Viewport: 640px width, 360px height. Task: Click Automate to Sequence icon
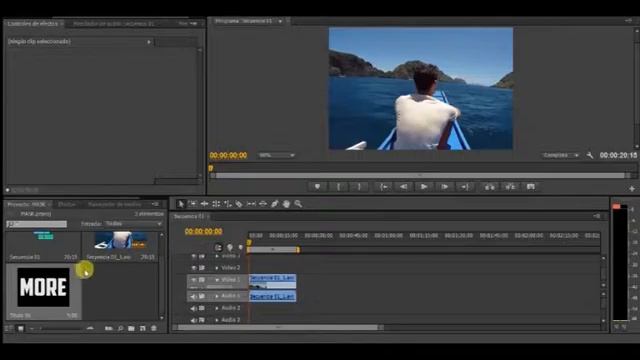109,328
